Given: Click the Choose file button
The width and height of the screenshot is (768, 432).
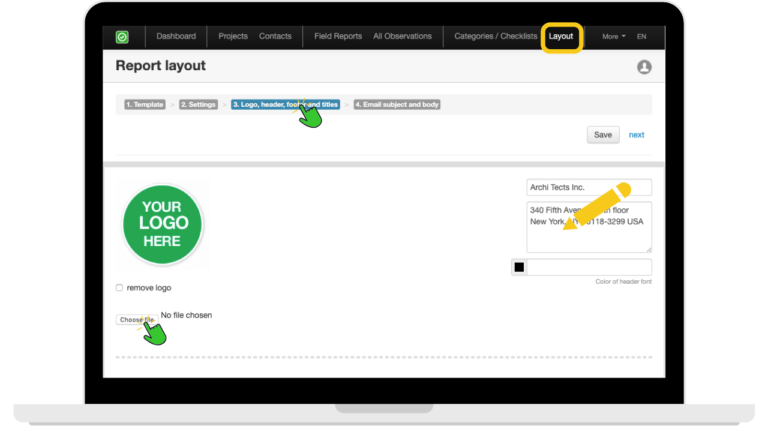Looking at the screenshot, I should (x=137, y=319).
